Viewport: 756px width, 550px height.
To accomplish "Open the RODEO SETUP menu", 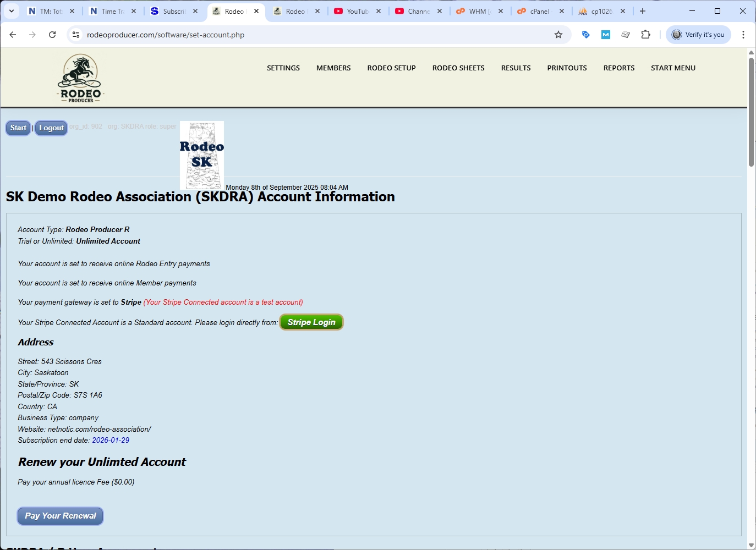I will coord(391,68).
